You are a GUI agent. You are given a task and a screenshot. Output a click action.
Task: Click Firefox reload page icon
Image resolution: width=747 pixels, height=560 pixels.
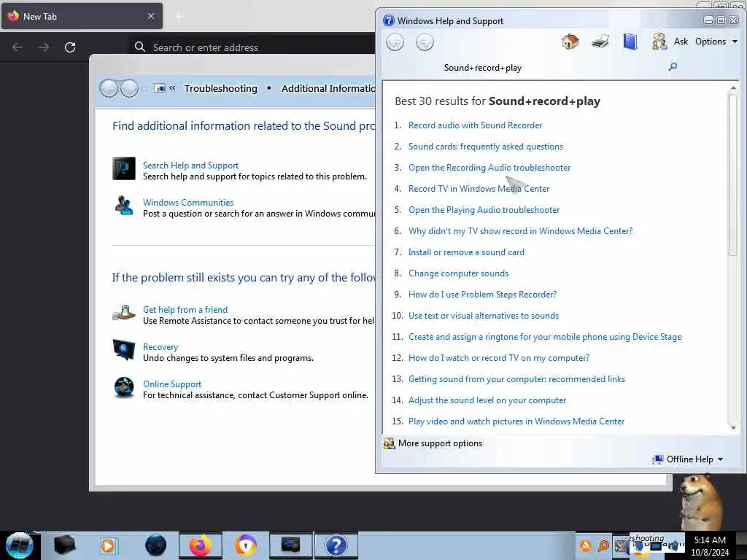click(70, 47)
